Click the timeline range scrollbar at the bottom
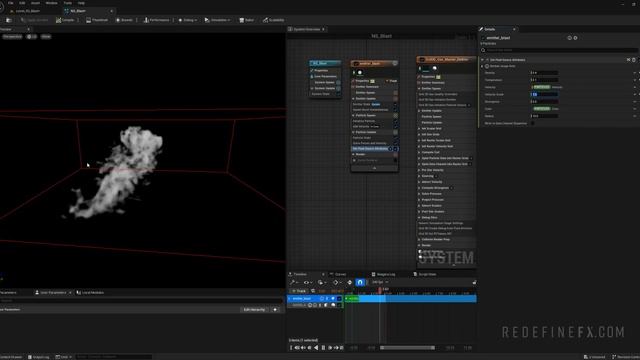 pos(407,348)
